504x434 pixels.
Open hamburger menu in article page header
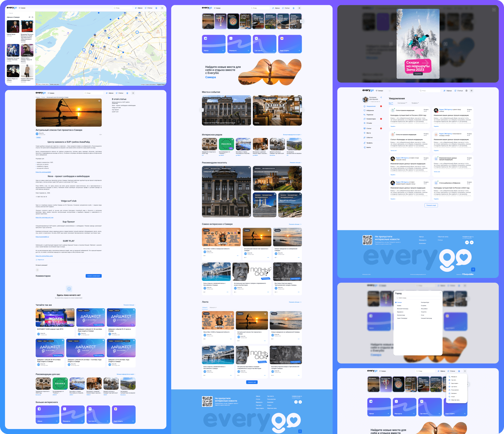point(133,93)
